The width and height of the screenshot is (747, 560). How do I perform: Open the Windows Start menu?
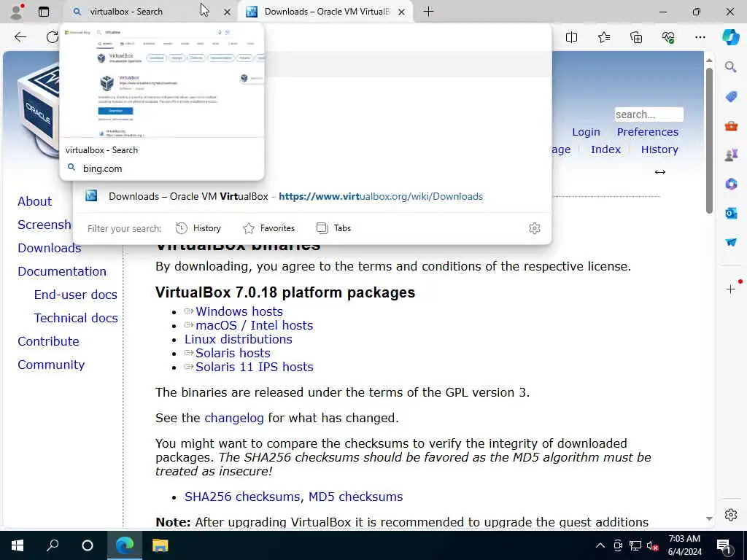click(x=18, y=545)
